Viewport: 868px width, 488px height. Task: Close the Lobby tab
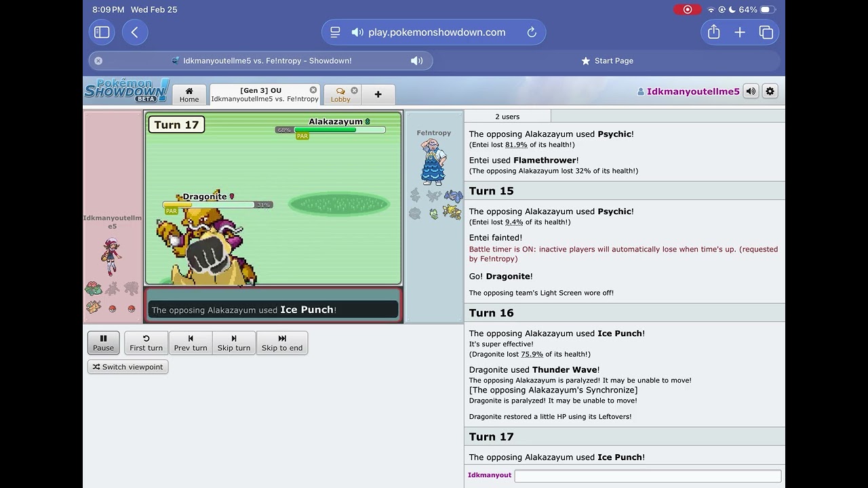(x=354, y=90)
